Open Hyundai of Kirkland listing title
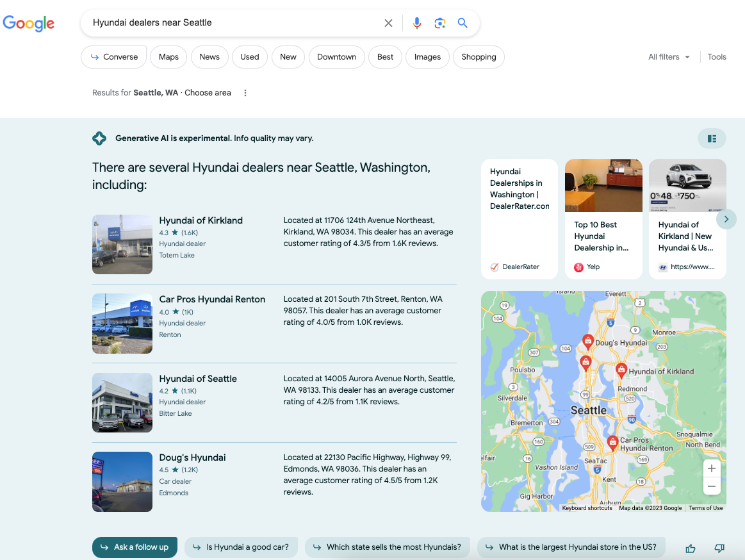The image size is (745, 560). point(201,220)
